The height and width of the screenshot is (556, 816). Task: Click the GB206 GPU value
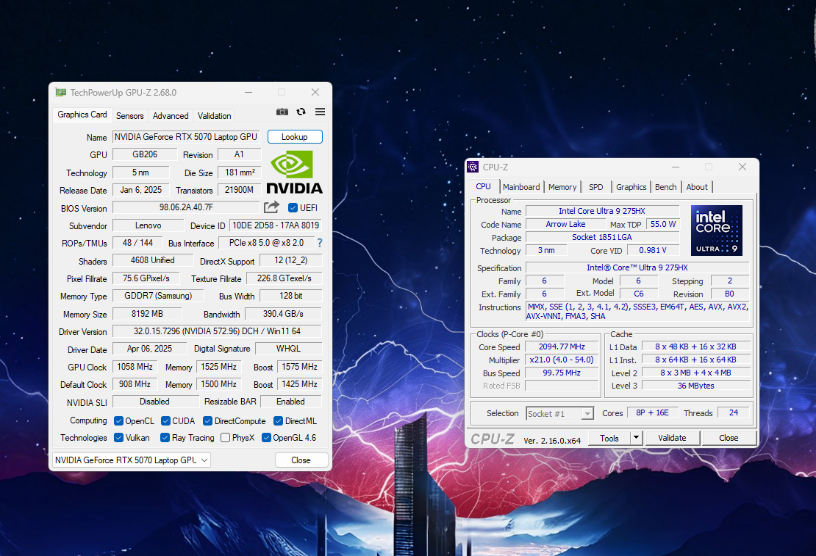tap(145, 155)
